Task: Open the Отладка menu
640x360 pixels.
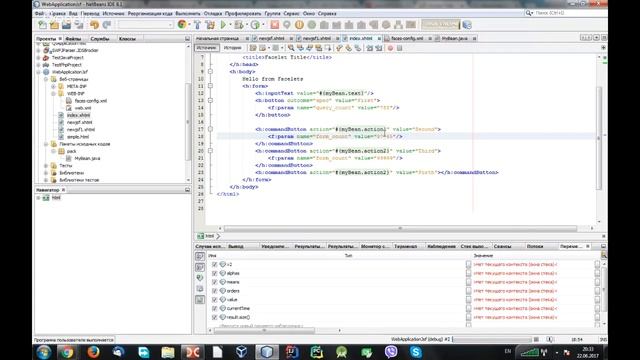Action: click(213, 13)
